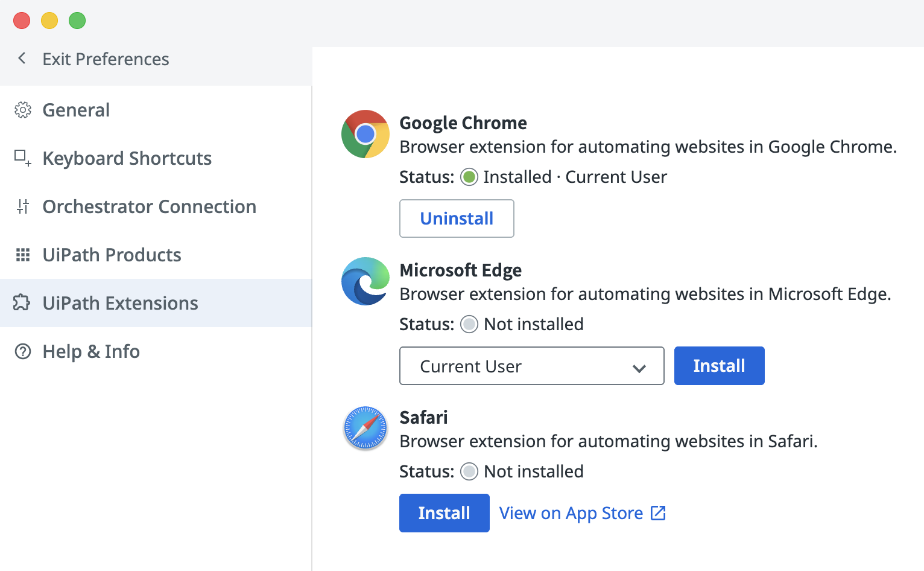Click the grey status indicator for Microsoft Edge
The height and width of the screenshot is (571, 924).
pos(469,324)
